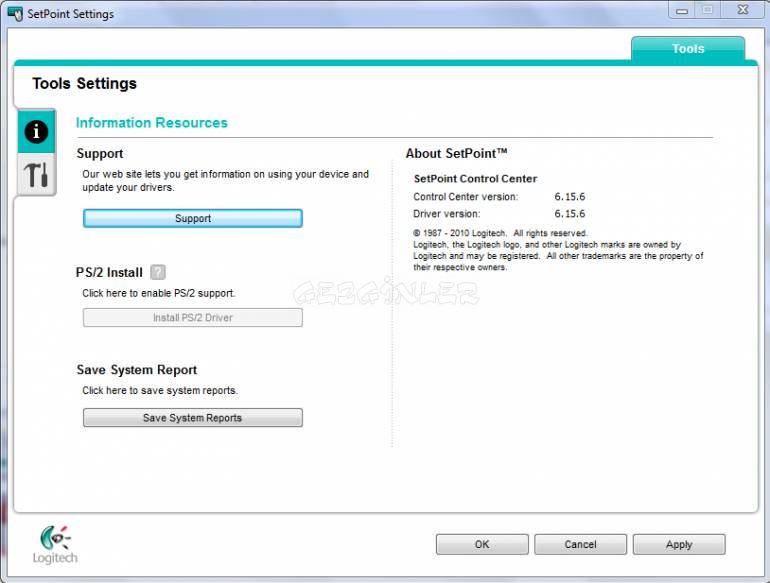The width and height of the screenshot is (770, 583).
Task: Click the 'Click here to save system reports' text
Action: tap(160, 390)
